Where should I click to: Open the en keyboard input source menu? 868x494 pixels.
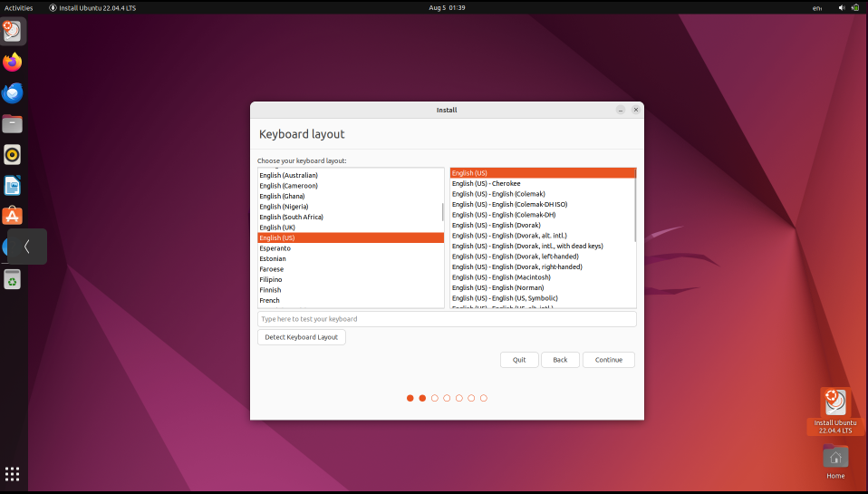tap(817, 8)
